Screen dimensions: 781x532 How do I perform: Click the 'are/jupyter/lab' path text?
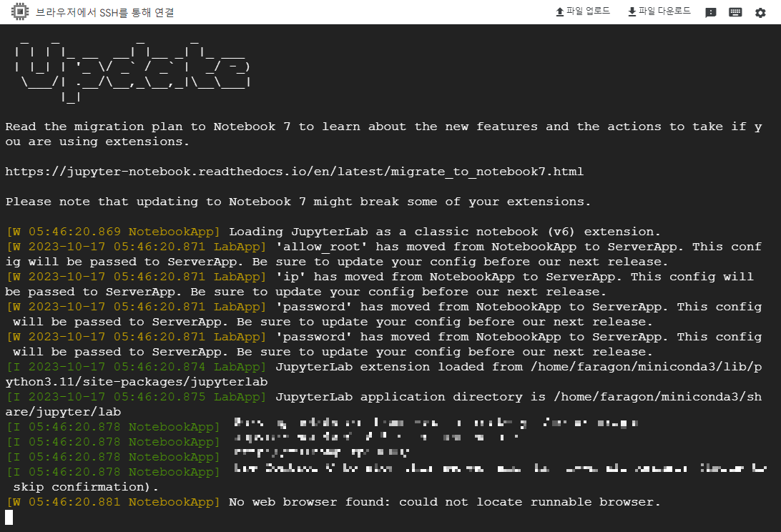click(x=63, y=412)
